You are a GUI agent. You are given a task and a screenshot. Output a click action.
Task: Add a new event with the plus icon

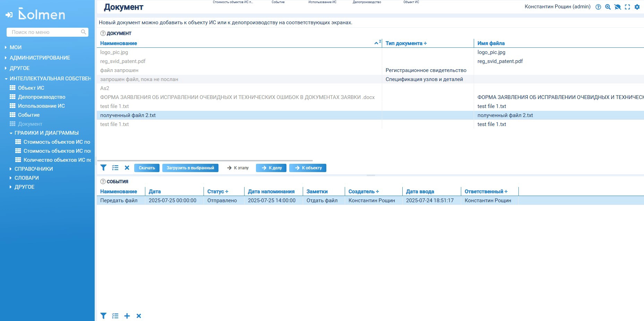click(127, 316)
